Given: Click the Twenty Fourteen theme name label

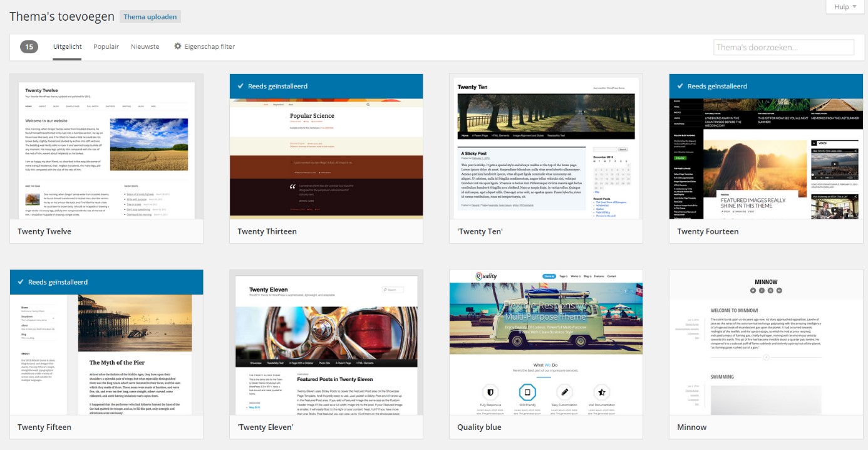Looking at the screenshot, I should (x=708, y=231).
